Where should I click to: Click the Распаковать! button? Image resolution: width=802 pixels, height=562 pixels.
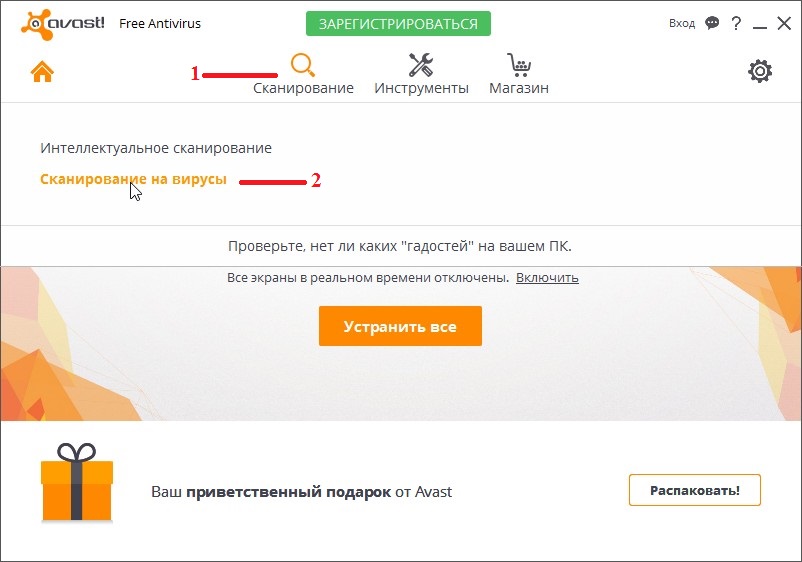point(694,490)
